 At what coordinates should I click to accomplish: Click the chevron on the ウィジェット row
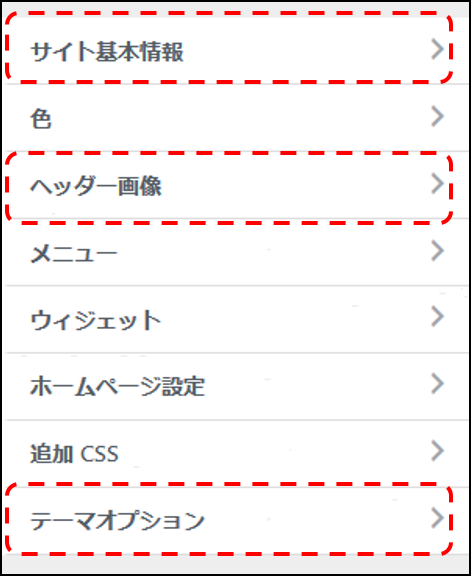437,316
